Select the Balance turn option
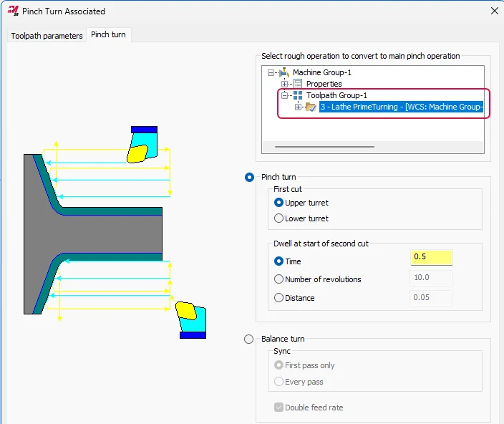The width and height of the screenshot is (504, 424). point(249,339)
